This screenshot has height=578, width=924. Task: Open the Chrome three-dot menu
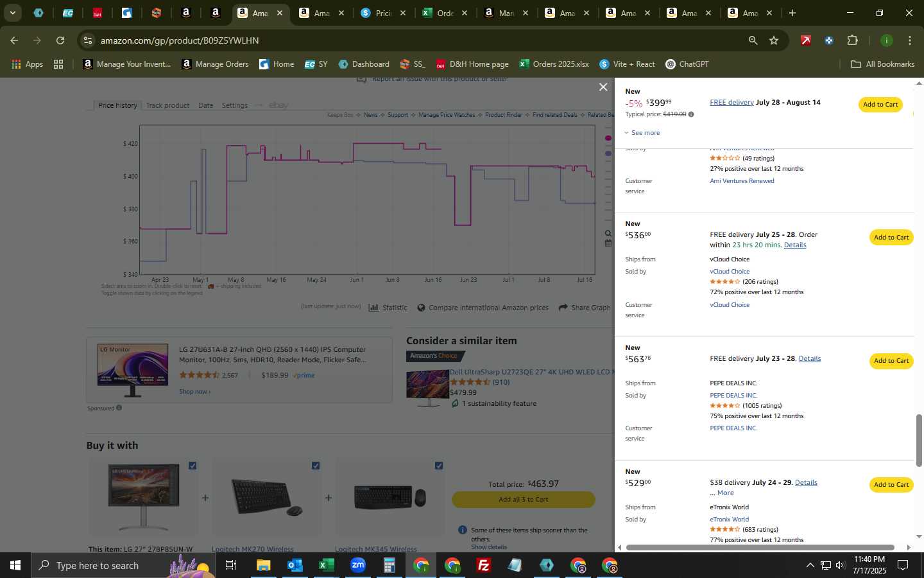[909, 40]
